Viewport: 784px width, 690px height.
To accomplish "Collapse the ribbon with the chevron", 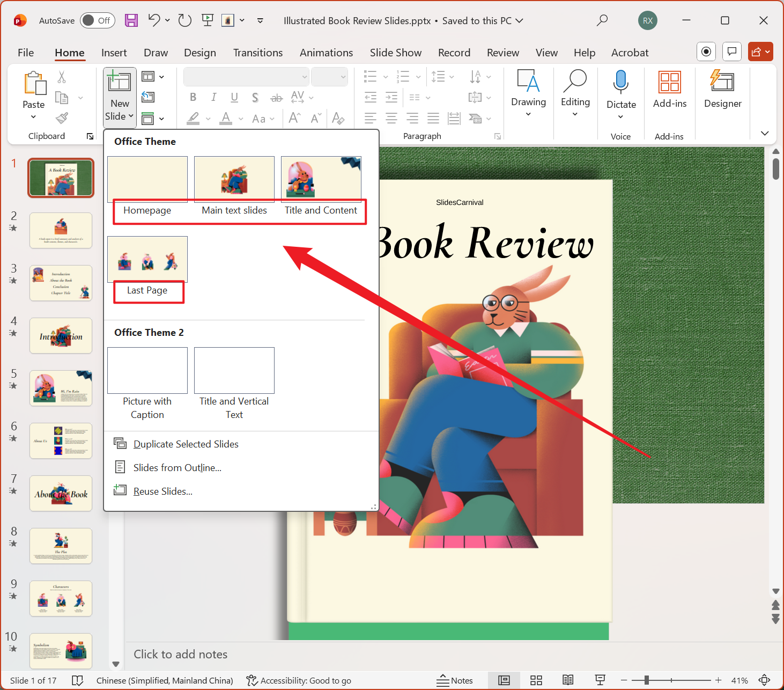I will pyautogui.click(x=765, y=133).
